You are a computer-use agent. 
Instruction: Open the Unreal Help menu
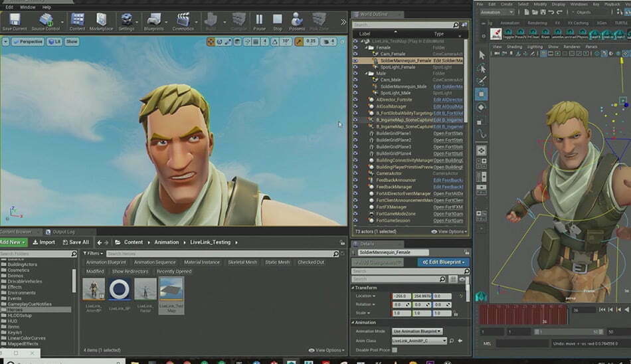pos(46,7)
